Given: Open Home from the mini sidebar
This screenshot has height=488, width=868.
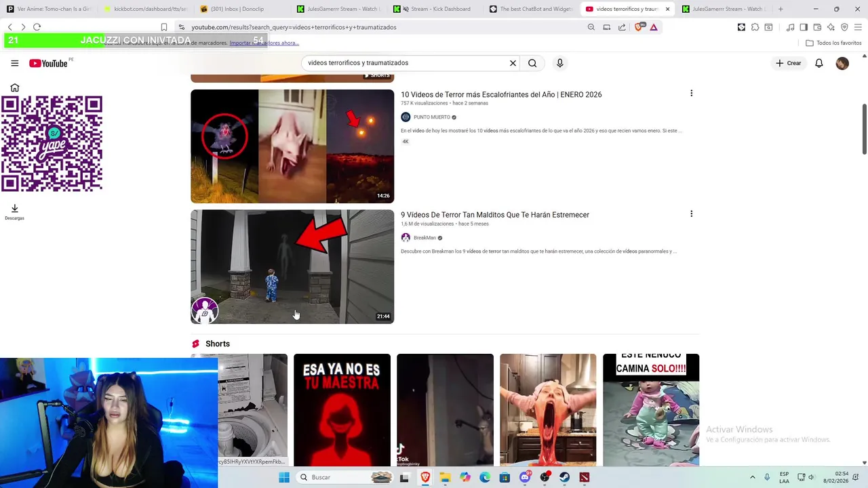Looking at the screenshot, I should pos(14,87).
